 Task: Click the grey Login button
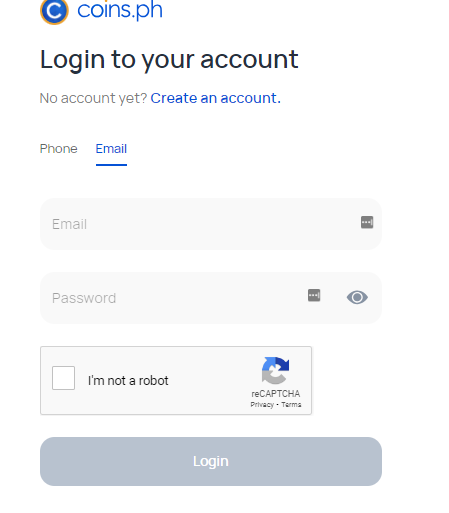211,461
